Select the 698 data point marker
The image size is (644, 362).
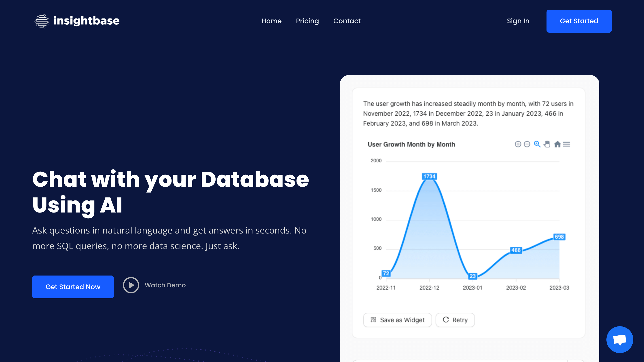pos(559,237)
